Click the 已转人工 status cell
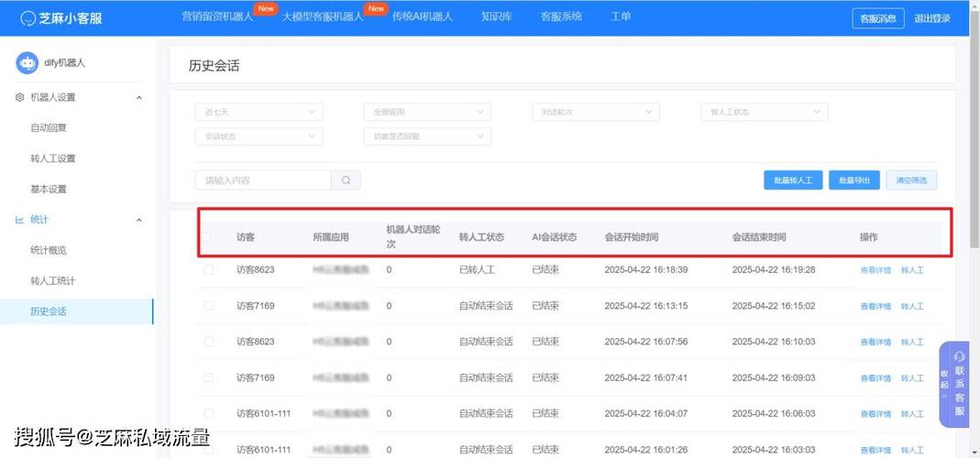 (478, 270)
